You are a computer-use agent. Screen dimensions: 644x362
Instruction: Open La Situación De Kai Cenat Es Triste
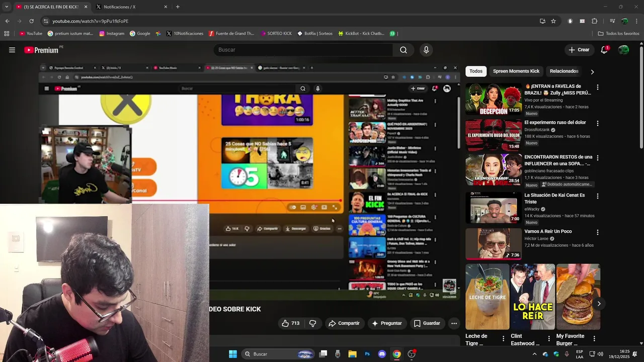554,199
